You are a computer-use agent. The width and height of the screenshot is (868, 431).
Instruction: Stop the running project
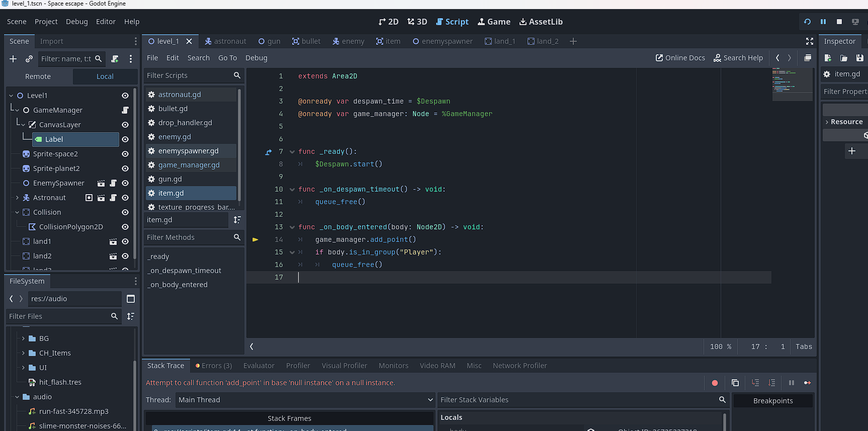point(839,22)
